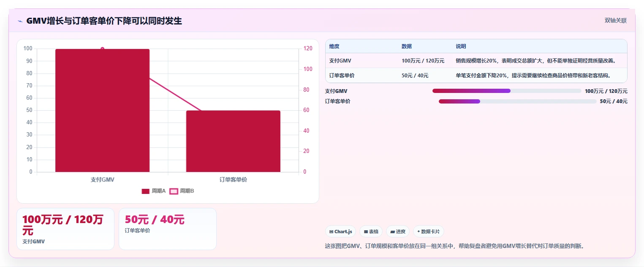Click the 维度 table column header
This screenshot has height=267, width=644.
click(x=334, y=46)
